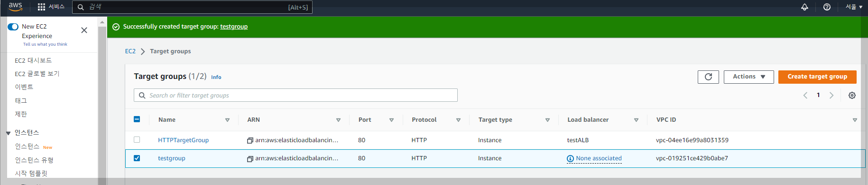Click the refresh target groups button
Image resolution: width=868 pixels, height=185 pixels.
(708, 77)
